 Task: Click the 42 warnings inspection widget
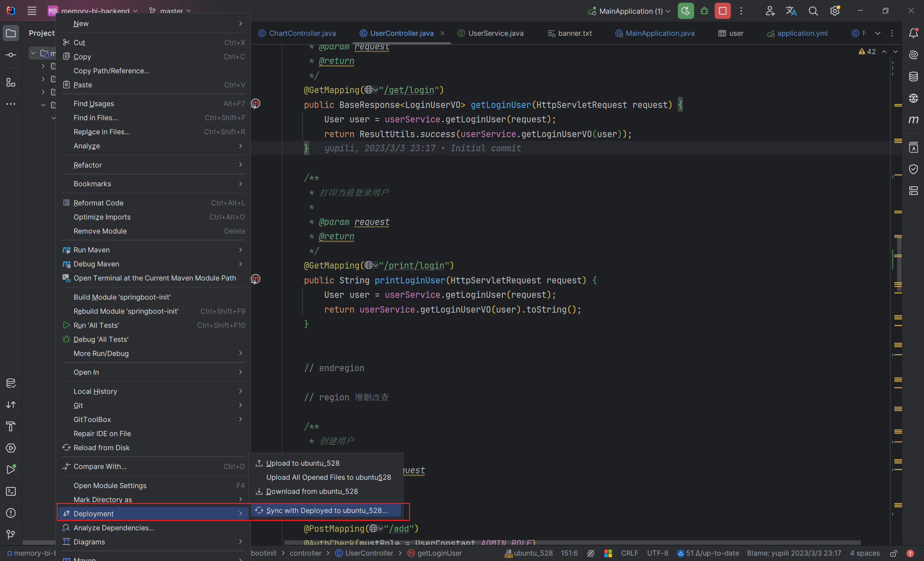(867, 52)
